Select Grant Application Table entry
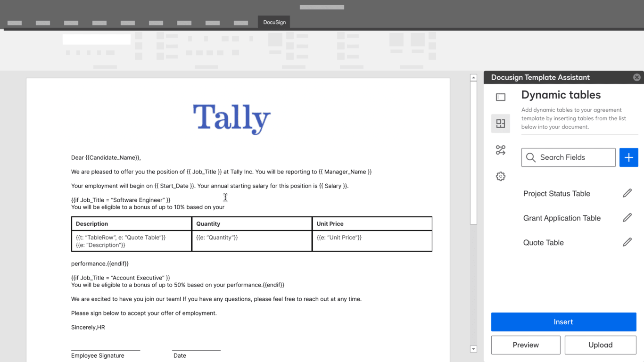The image size is (644, 362). (561, 218)
